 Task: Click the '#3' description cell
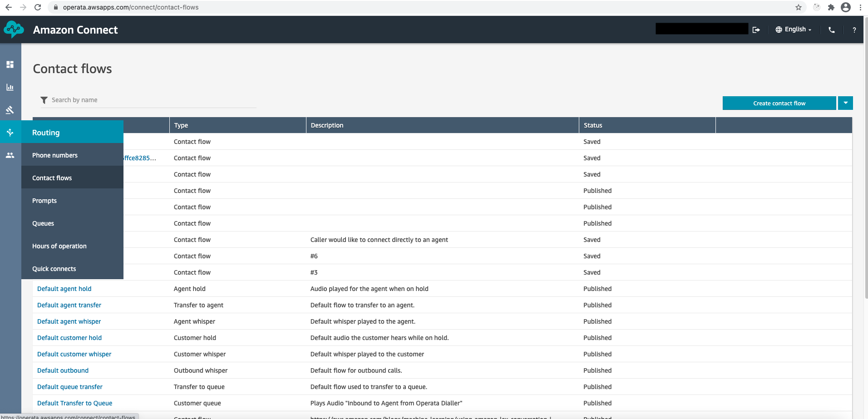click(x=314, y=272)
